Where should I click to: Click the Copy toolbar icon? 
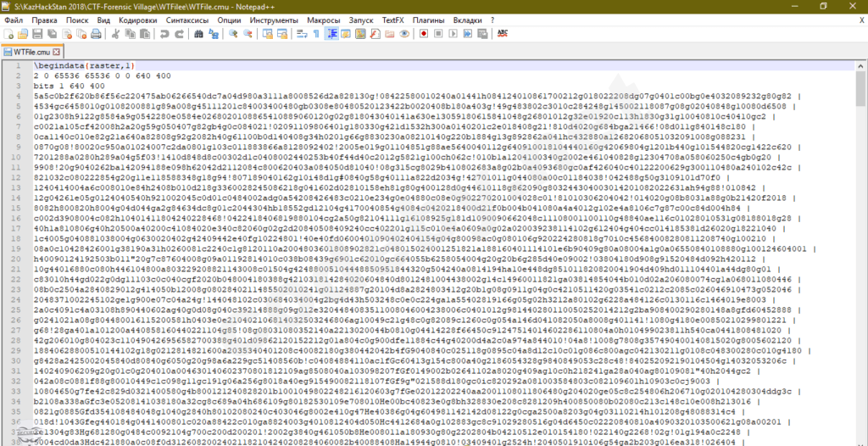[x=130, y=34]
